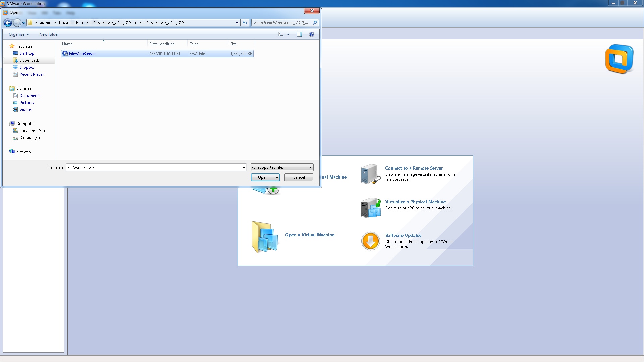644x362 pixels.
Task: Open the 'All supported files' type dropdown
Action: [282, 167]
